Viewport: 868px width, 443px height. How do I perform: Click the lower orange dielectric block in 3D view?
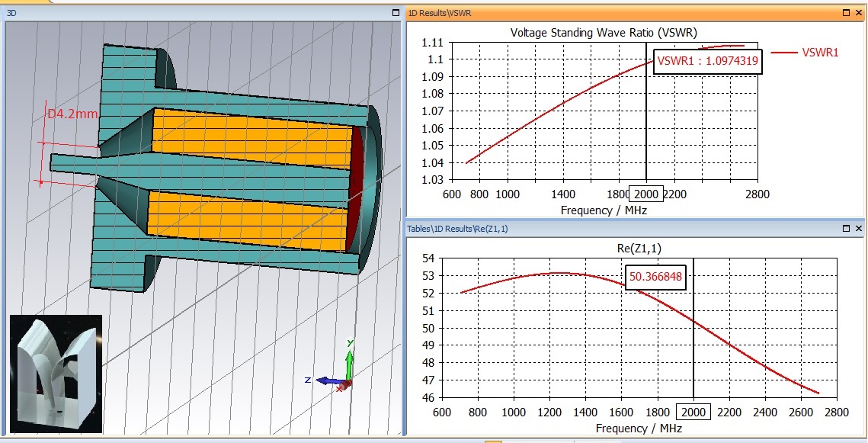click(248, 220)
